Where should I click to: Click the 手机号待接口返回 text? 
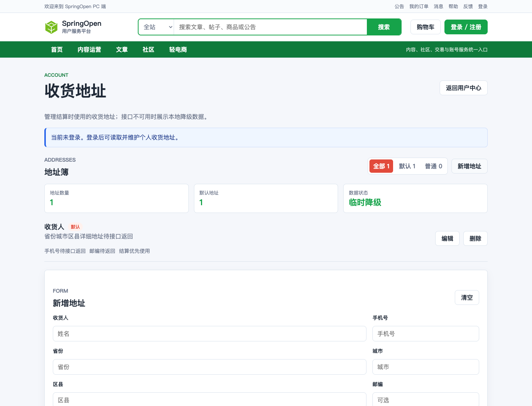(65, 251)
